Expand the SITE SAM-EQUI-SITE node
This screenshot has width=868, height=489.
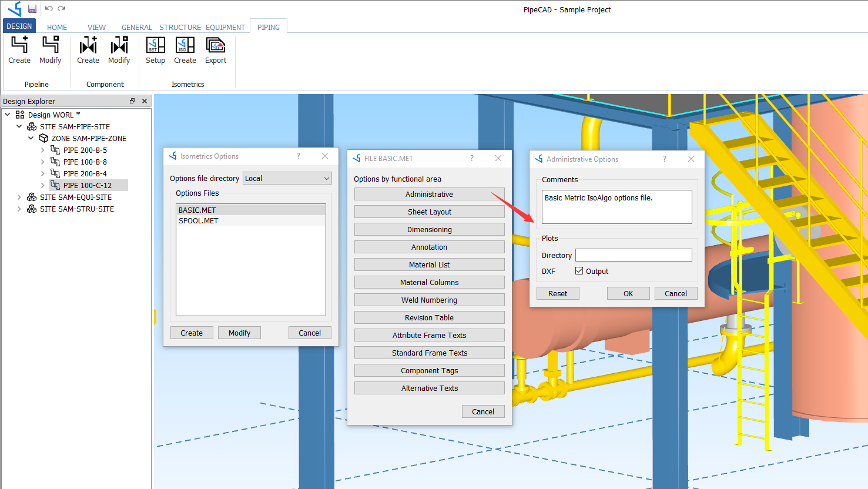click(x=19, y=197)
